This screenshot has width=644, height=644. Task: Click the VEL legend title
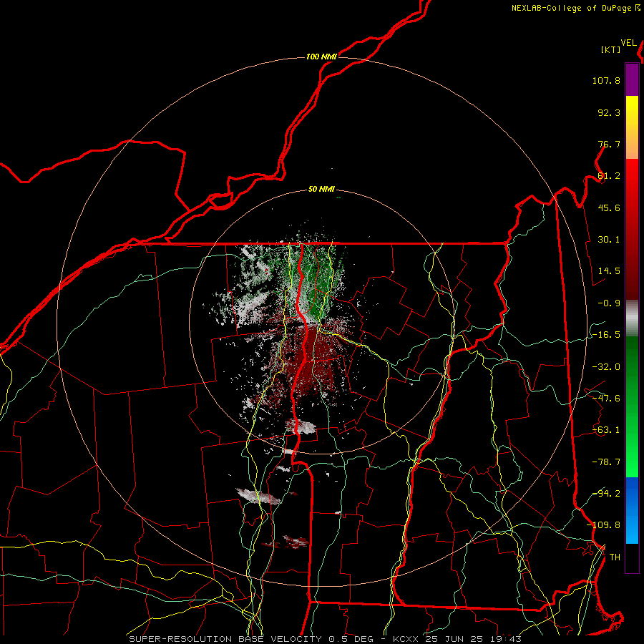628,43
